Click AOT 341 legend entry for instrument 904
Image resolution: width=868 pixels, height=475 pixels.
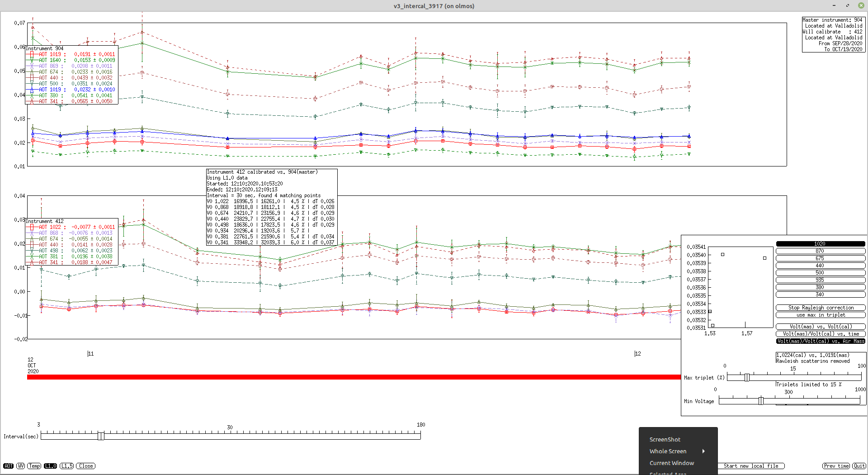(71, 101)
